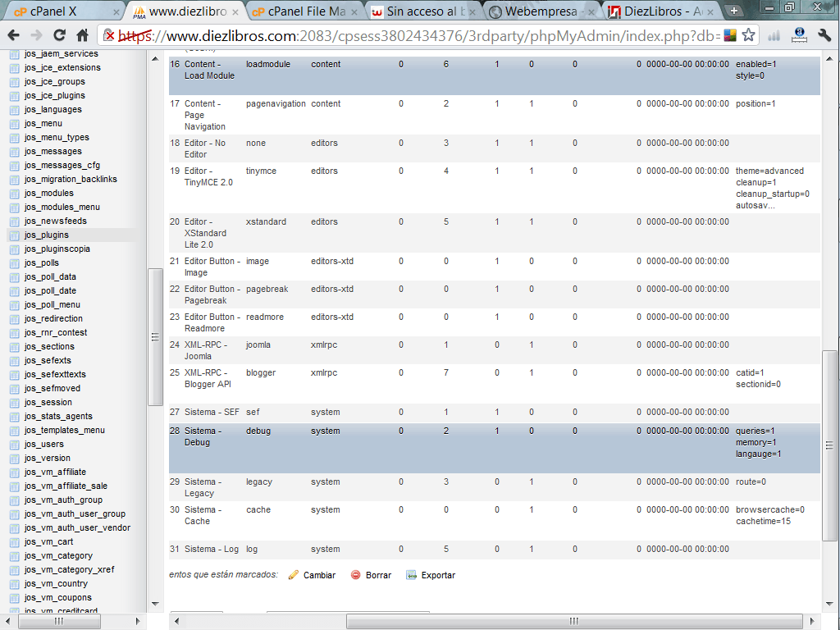Image resolution: width=840 pixels, height=630 pixels.
Task: Click the route=0 params cell
Action: tap(751, 482)
